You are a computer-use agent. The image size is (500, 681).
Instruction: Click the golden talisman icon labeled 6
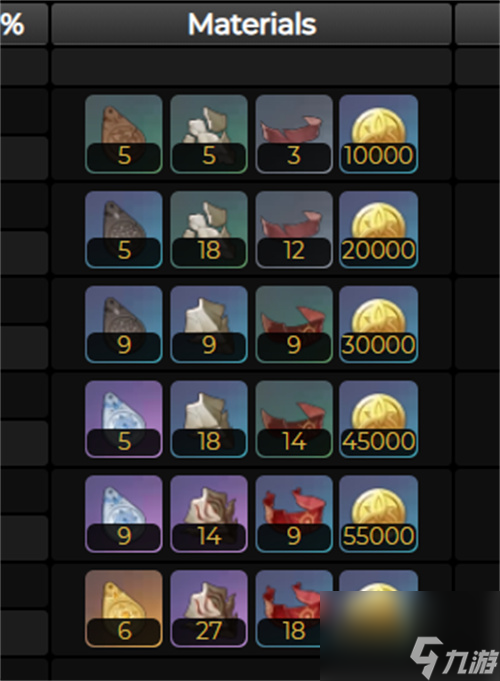pos(124,609)
